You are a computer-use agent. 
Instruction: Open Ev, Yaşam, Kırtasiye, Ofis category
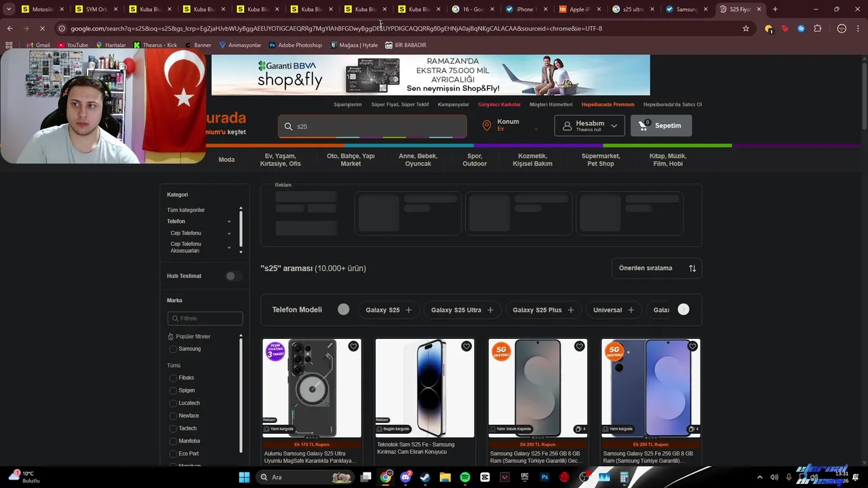280,160
